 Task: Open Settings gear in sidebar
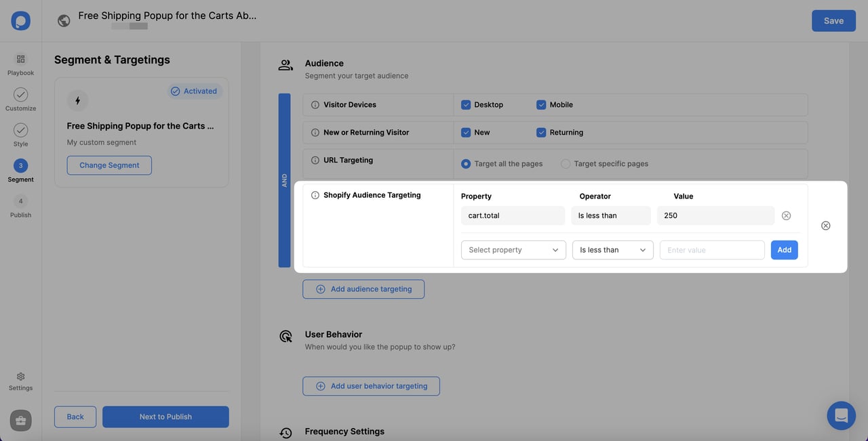[20, 381]
